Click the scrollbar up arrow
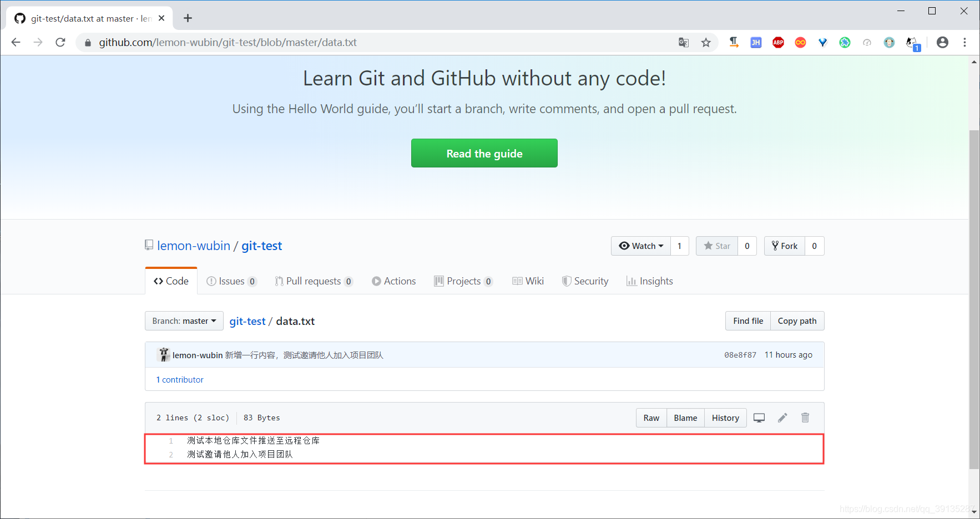 [974, 62]
